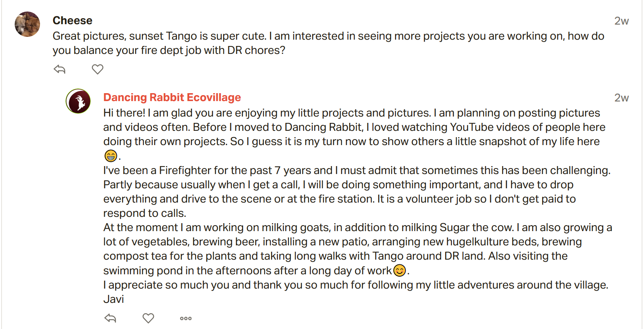Reply to Cheese's comment
Screen dimensions: 644x329
tap(59, 69)
